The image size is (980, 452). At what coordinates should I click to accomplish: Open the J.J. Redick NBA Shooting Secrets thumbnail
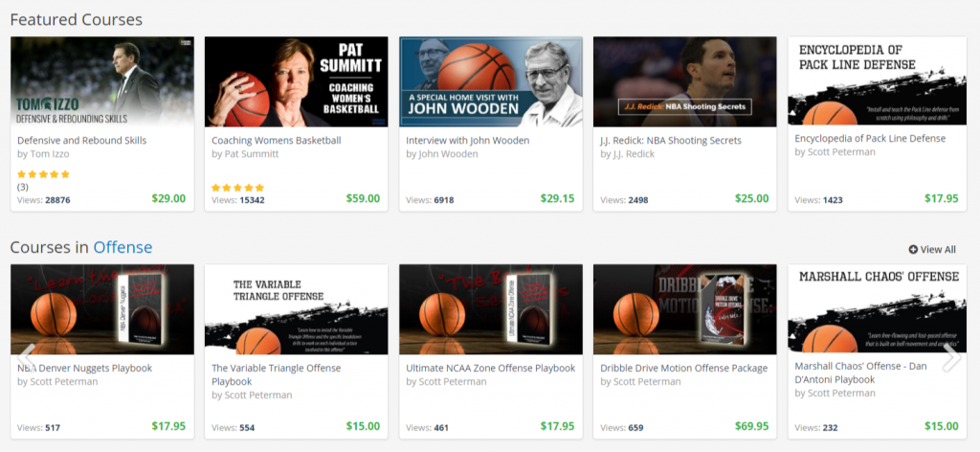click(x=685, y=82)
